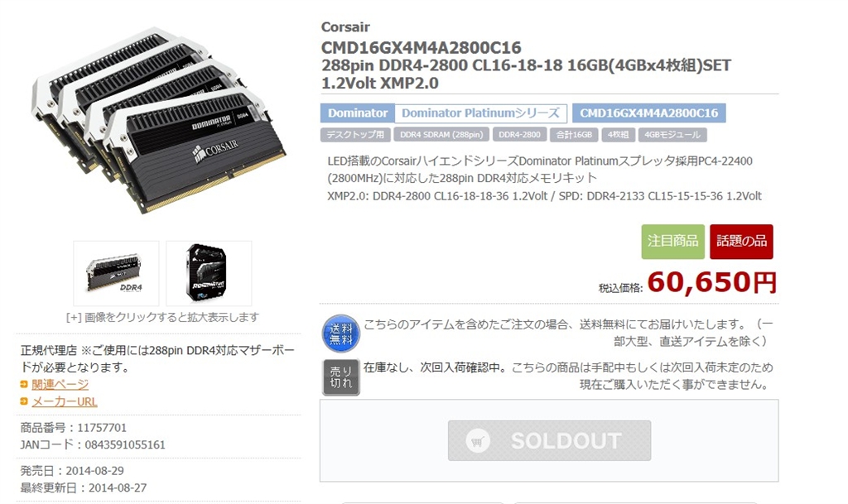Click the orange arrow icon beside メーカーURL
The image size is (848, 504).
[x=24, y=401]
